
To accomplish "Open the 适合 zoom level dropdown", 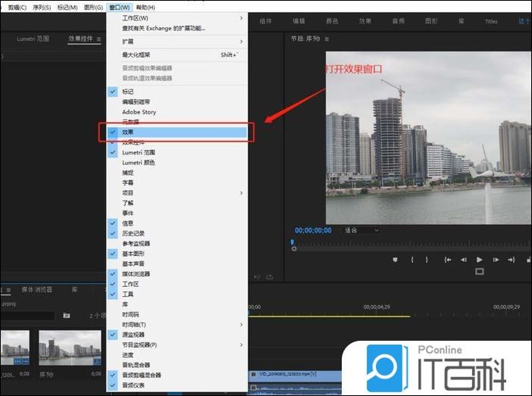I will click(361, 230).
